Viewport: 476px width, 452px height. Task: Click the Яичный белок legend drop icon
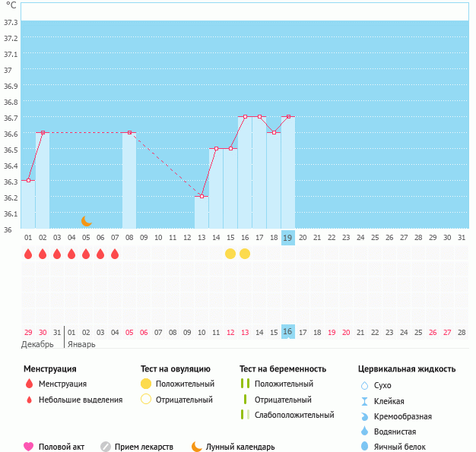pyautogui.click(x=364, y=447)
